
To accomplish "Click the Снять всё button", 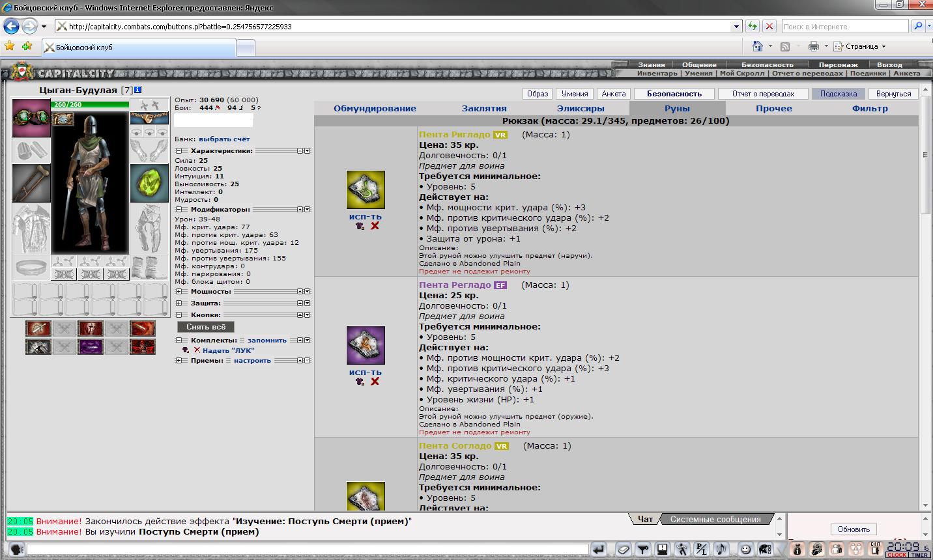I will click(x=206, y=327).
